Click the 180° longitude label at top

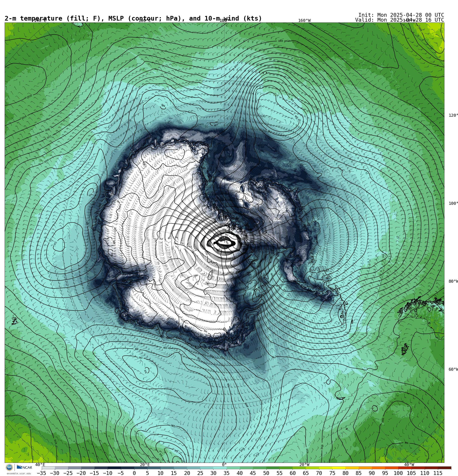coord(224,21)
